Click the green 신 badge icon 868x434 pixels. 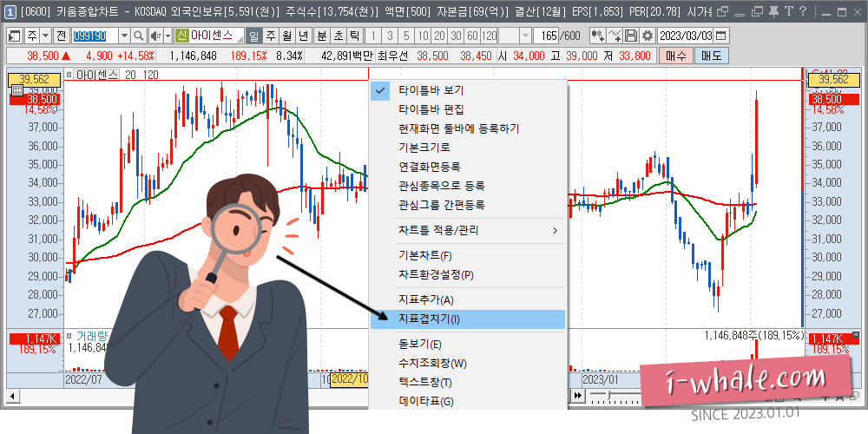coord(182,36)
